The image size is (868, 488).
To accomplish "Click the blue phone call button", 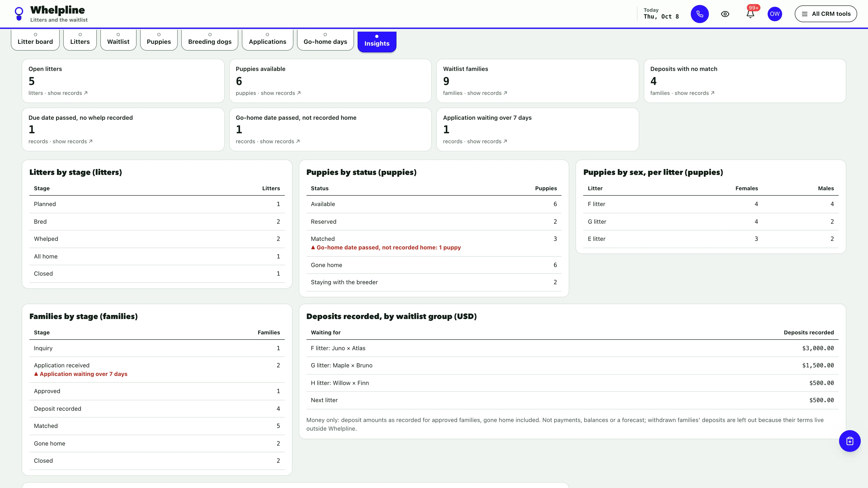I will pos(700,14).
